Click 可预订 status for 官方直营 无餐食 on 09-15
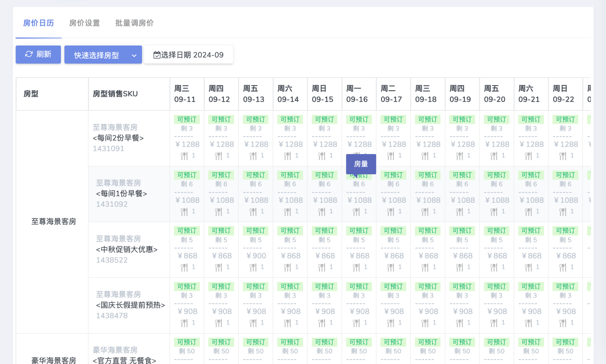 pos(324,342)
